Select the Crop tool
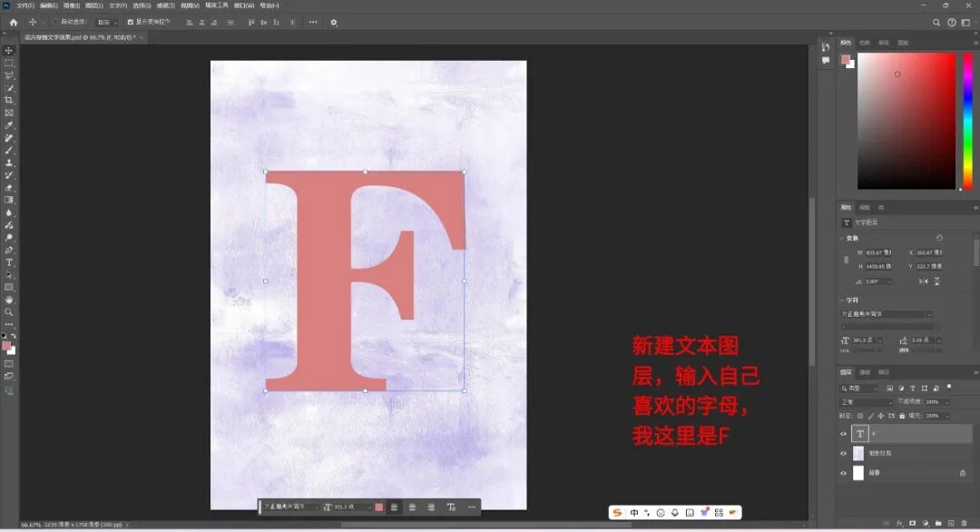This screenshot has height=532, width=980. point(9,100)
